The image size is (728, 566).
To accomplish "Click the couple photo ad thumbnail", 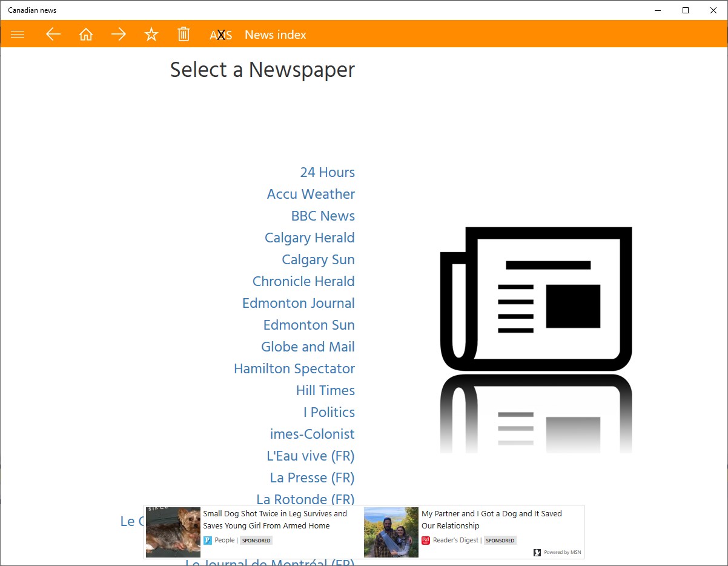I will [391, 532].
